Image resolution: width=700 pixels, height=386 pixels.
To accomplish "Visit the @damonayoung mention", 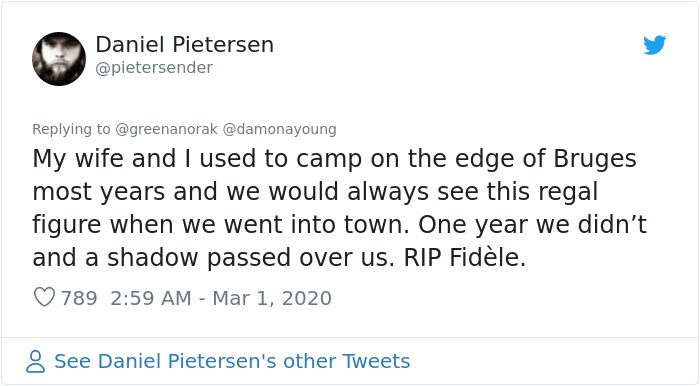I will [279, 129].
